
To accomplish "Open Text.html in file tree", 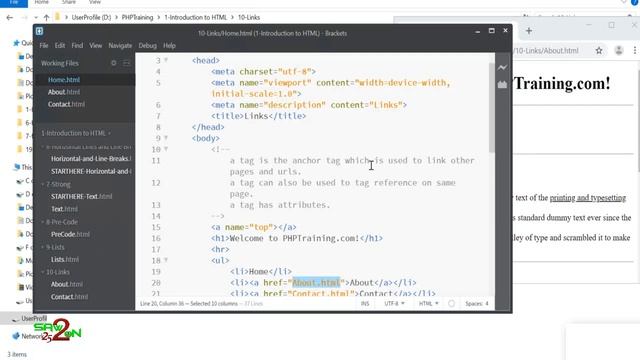I will pyautogui.click(x=64, y=209).
